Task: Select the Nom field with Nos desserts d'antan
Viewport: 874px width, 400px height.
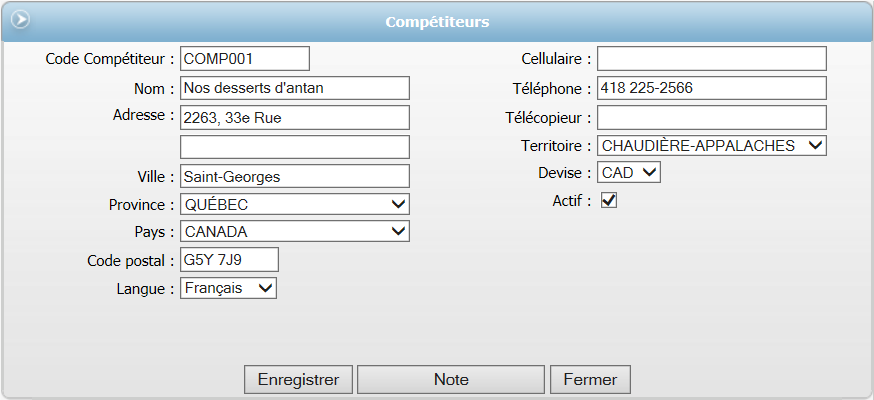Action: tap(294, 88)
